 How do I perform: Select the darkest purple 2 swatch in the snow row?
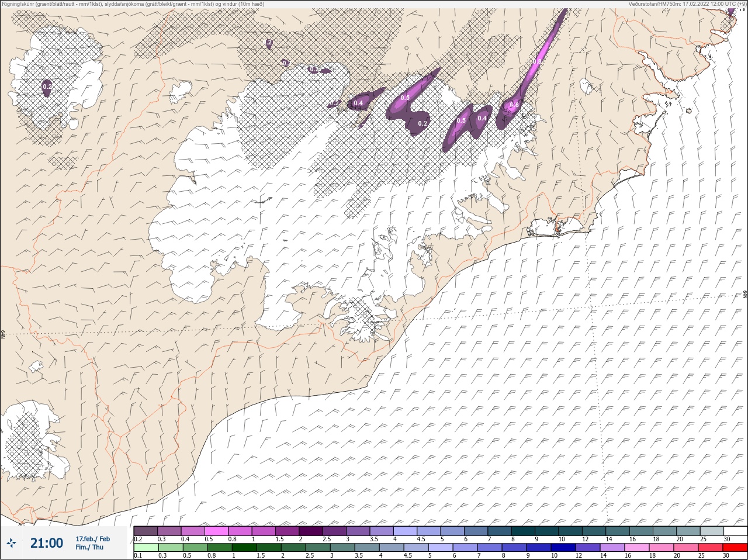click(x=311, y=531)
